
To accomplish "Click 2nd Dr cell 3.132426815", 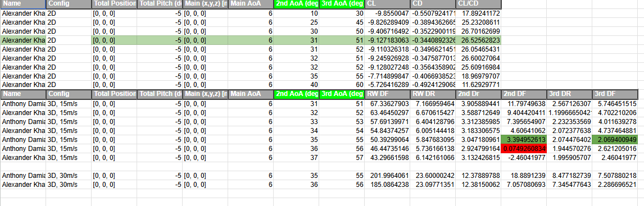I will 478,158.
